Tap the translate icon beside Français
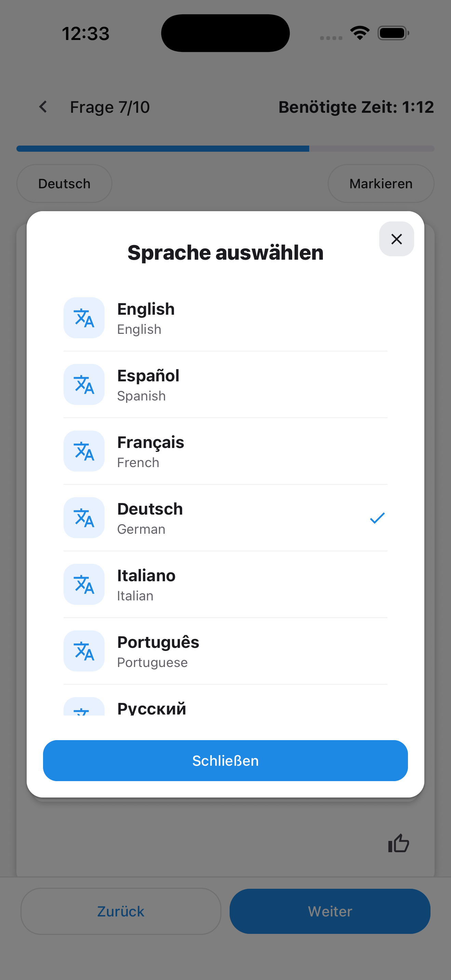 pyautogui.click(x=84, y=451)
